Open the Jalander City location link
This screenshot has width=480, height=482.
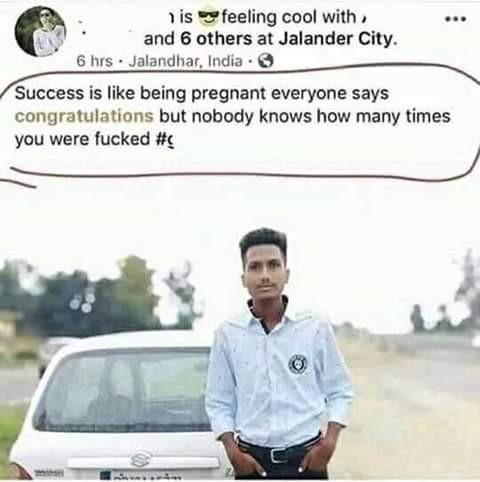point(337,39)
